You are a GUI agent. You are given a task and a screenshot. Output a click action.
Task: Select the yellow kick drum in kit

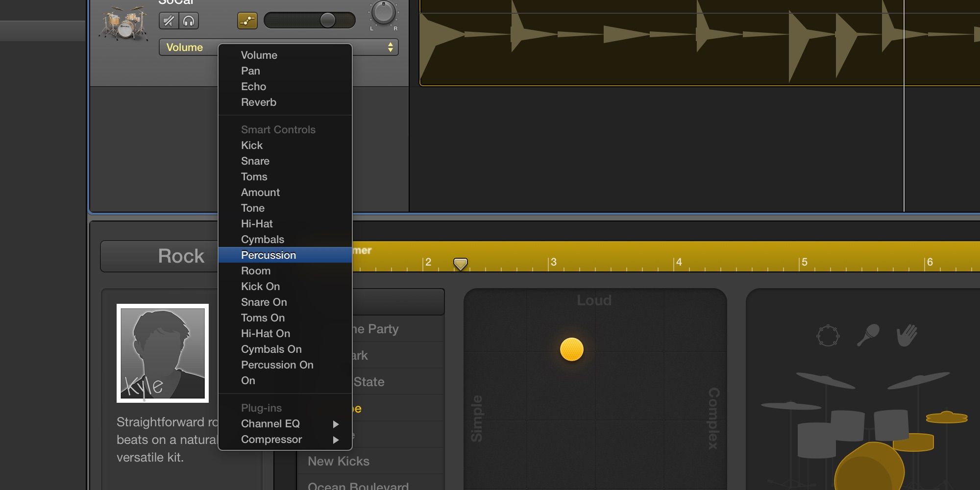click(x=870, y=468)
